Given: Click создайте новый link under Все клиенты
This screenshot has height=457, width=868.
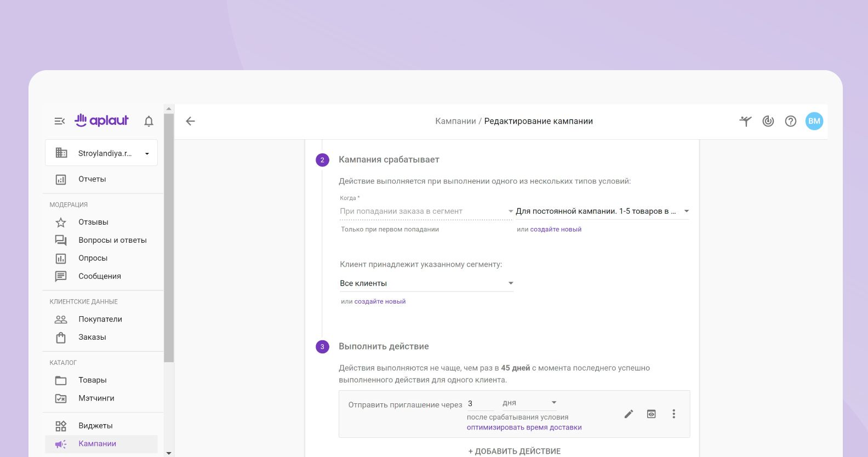Looking at the screenshot, I should pos(380,301).
